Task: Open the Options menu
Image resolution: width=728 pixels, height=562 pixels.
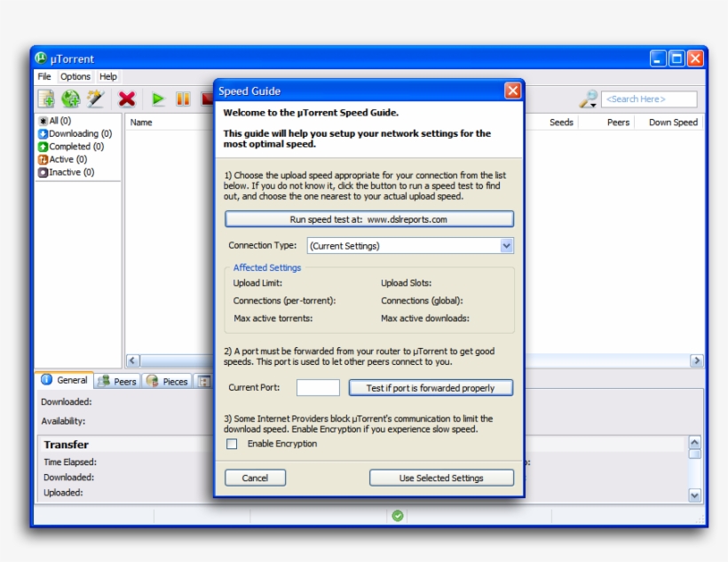Action: (75, 75)
